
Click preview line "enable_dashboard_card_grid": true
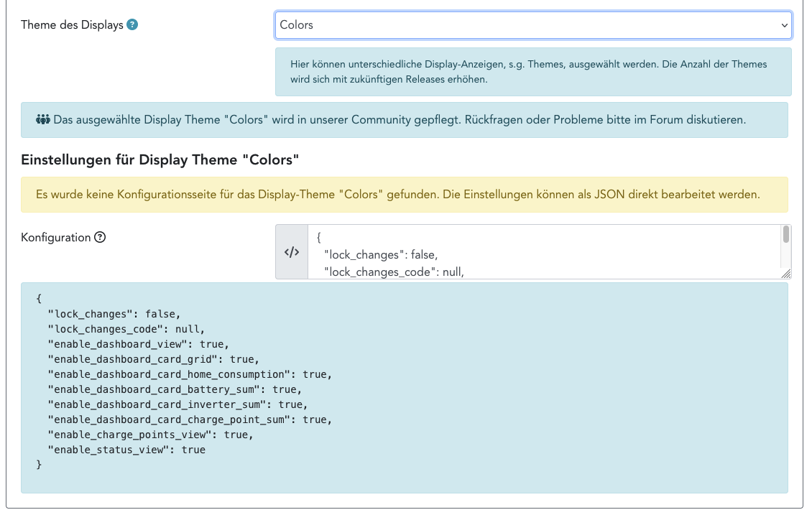tap(153, 359)
